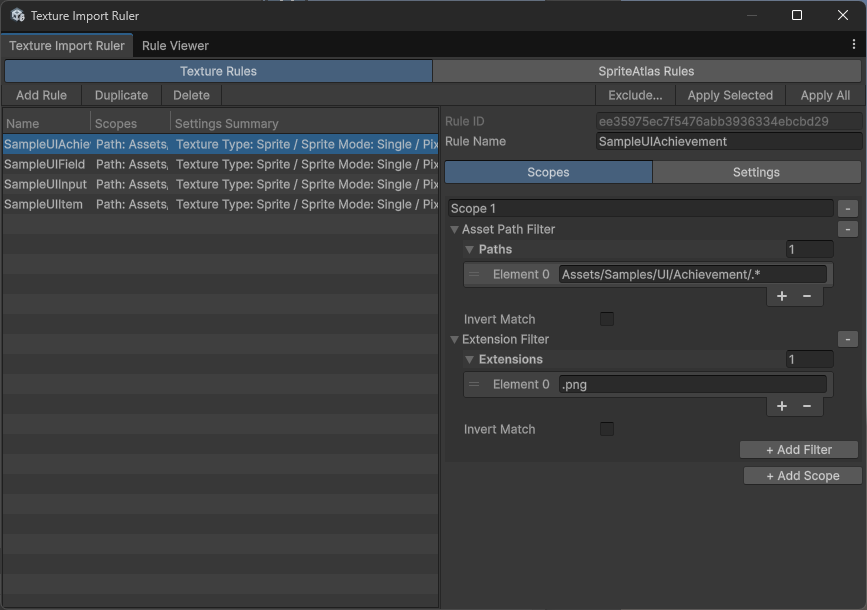Collapse the Extensions list foldout
Image resolution: width=867 pixels, height=610 pixels.
[469, 359]
